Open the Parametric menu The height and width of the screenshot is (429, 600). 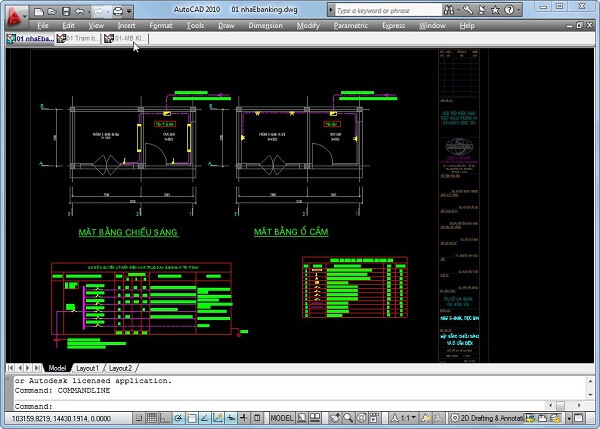coord(350,25)
